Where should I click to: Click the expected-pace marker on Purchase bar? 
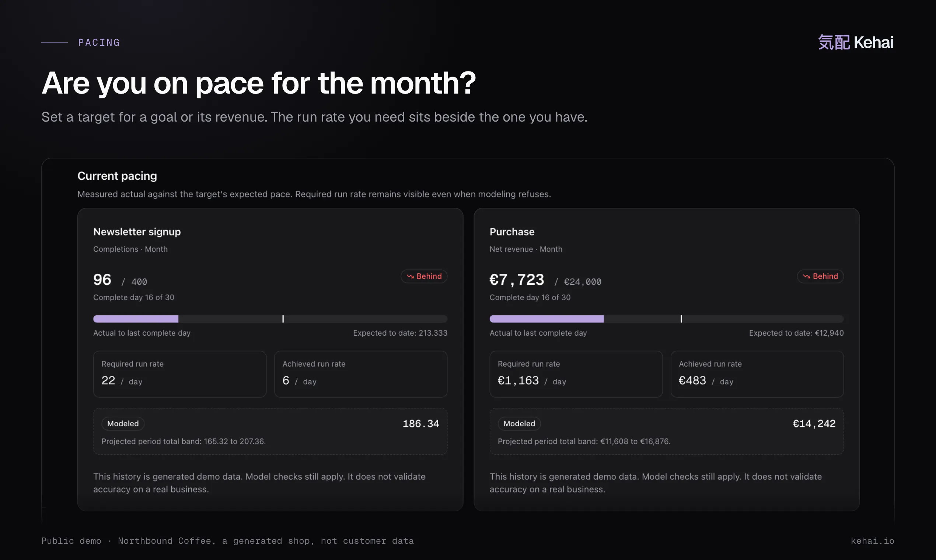[x=681, y=319]
